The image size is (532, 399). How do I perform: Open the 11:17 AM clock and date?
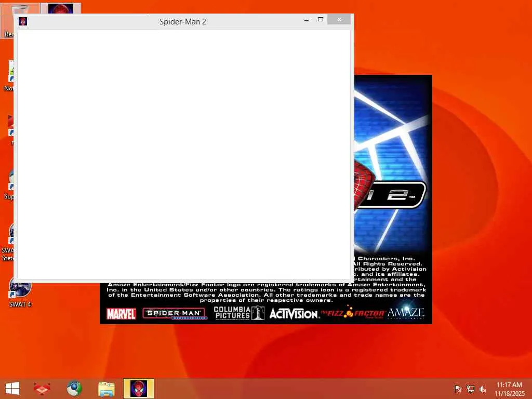[x=509, y=389]
